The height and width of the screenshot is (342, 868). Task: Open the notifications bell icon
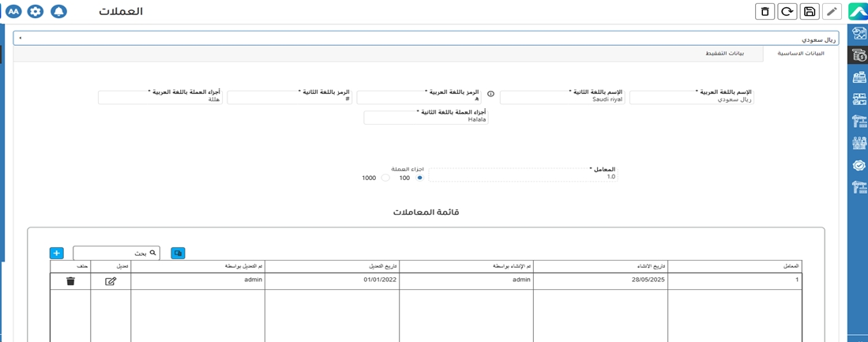(58, 12)
